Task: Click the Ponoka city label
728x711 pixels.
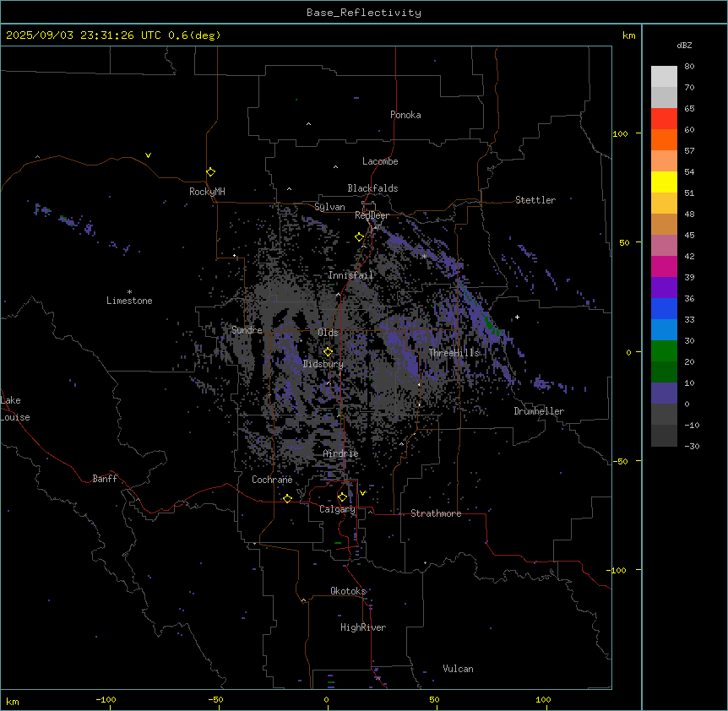Action: pos(405,115)
